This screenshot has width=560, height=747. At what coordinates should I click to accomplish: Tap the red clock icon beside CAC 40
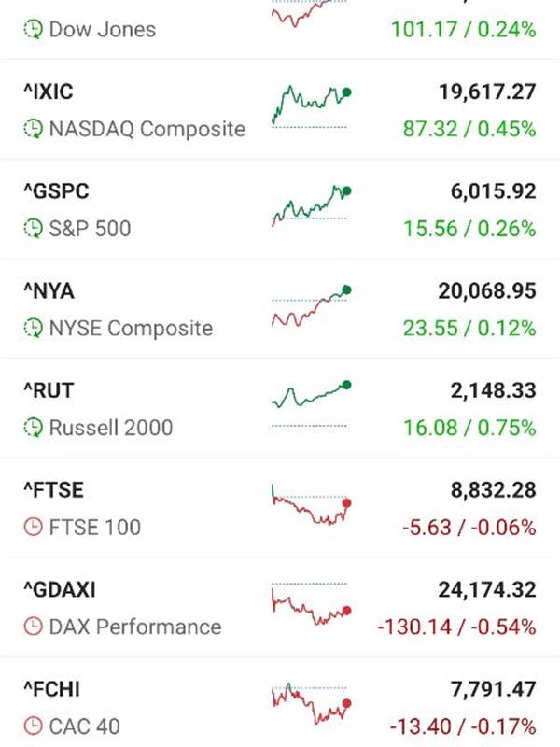click(x=34, y=726)
